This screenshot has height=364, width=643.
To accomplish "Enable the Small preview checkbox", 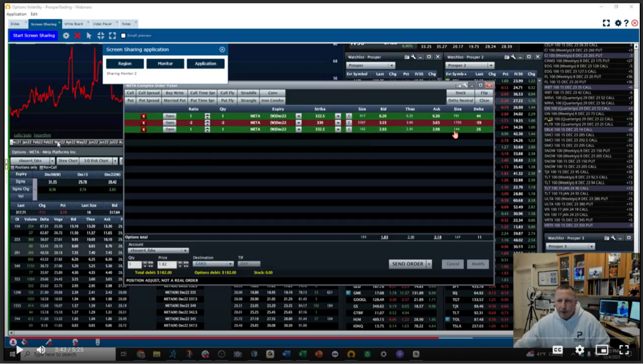I will (x=123, y=36).
